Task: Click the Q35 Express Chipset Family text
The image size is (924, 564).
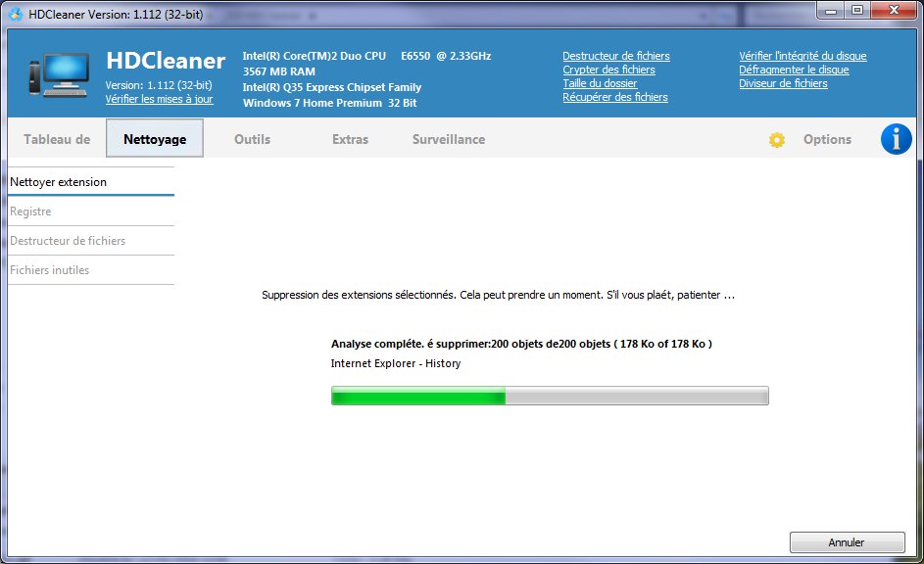Action: [x=332, y=87]
